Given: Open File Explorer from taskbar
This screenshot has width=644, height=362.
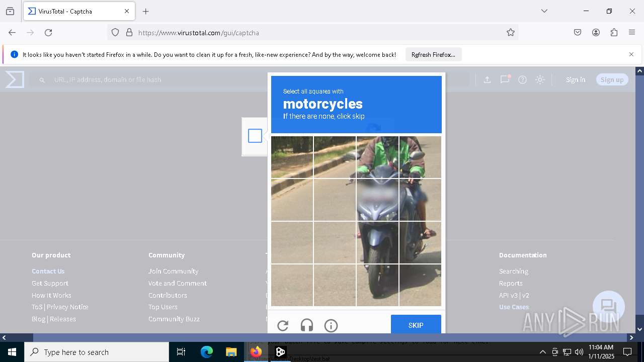Looking at the screenshot, I should tap(231, 352).
